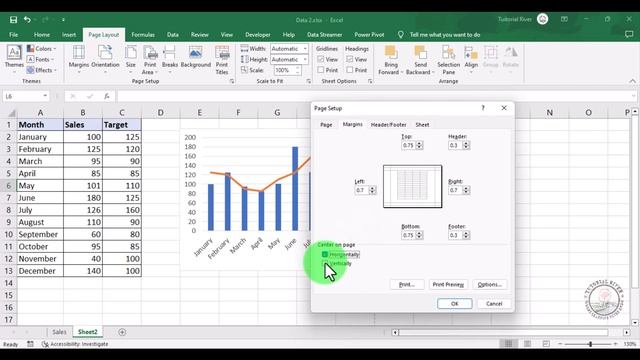Click Send Backward icon
The height and width of the screenshot is (360, 640).
(x=420, y=53)
